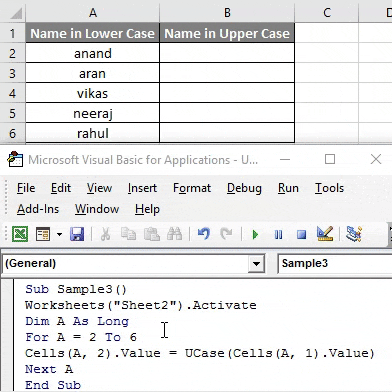
Task: Select row 3 header in Excel
Action: point(13,73)
